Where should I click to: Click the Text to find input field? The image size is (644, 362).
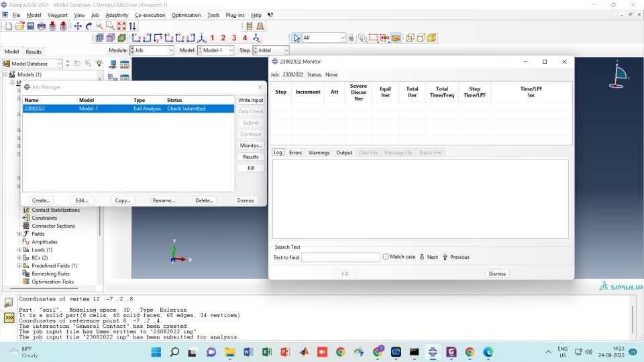pos(341,257)
